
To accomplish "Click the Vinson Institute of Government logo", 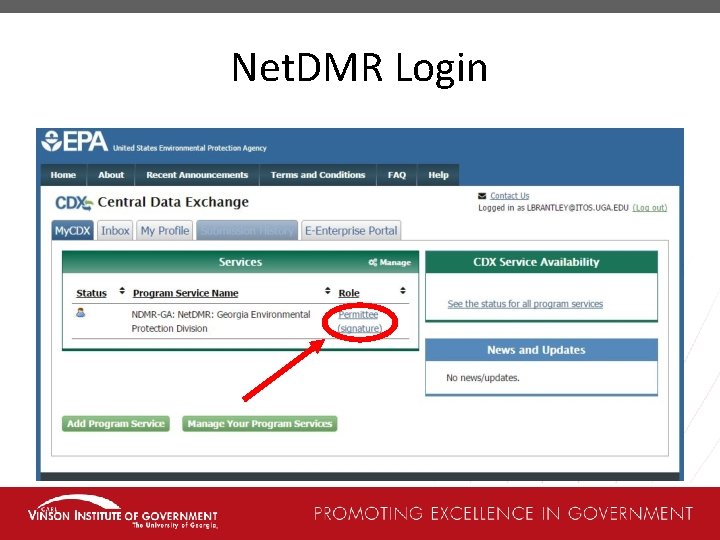I will (x=123, y=512).
